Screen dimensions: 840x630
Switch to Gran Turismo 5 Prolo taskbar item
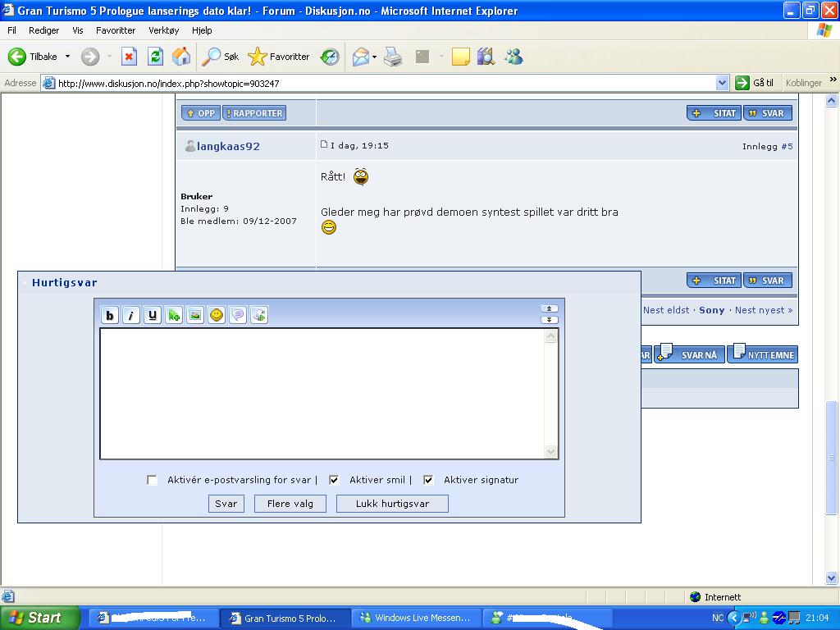point(285,618)
